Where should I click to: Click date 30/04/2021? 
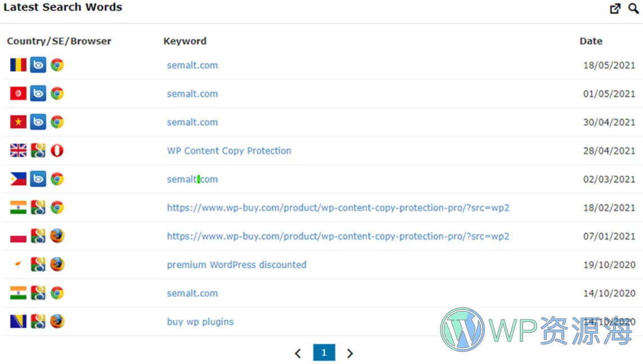pos(609,122)
